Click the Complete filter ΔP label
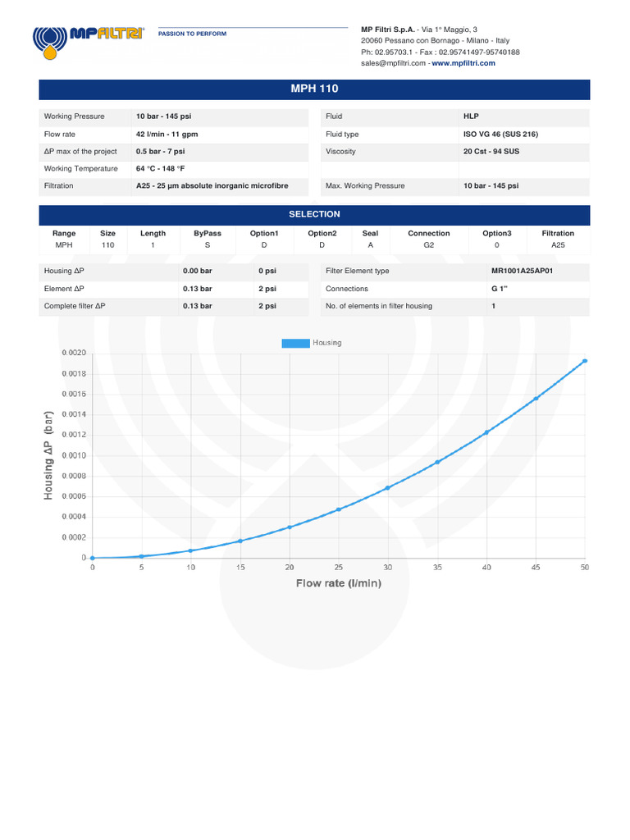The image size is (630, 840). 75,306
